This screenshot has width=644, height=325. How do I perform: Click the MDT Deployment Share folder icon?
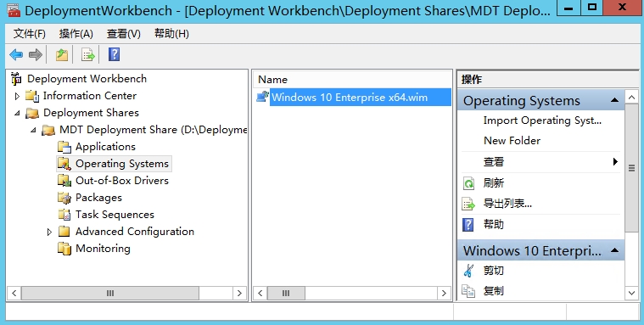tap(48, 130)
